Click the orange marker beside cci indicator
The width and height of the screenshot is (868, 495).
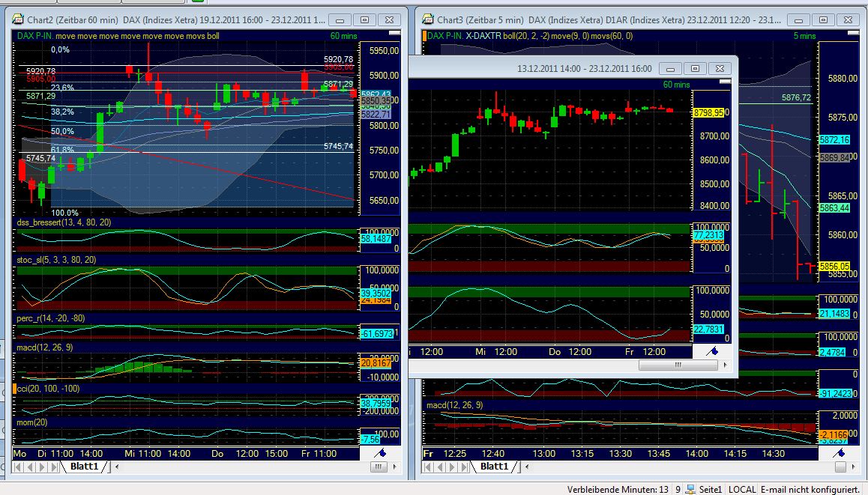pyautogui.click(x=14, y=389)
